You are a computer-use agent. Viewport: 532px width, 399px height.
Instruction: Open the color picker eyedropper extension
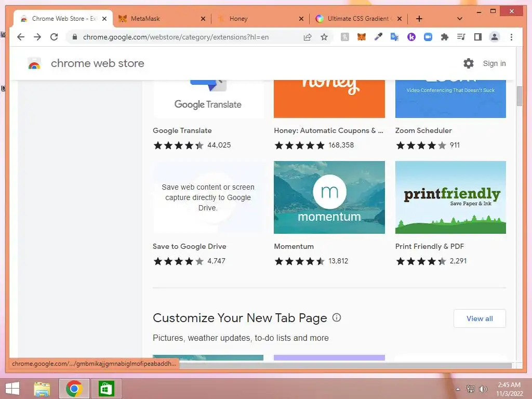pyautogui.click(x=378, y=37)
